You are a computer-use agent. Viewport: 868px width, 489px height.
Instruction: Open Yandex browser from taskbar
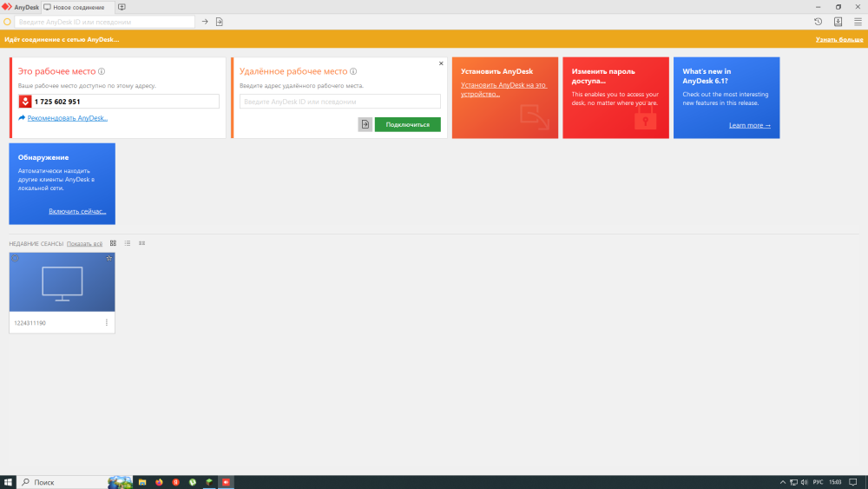coord(175,482)
